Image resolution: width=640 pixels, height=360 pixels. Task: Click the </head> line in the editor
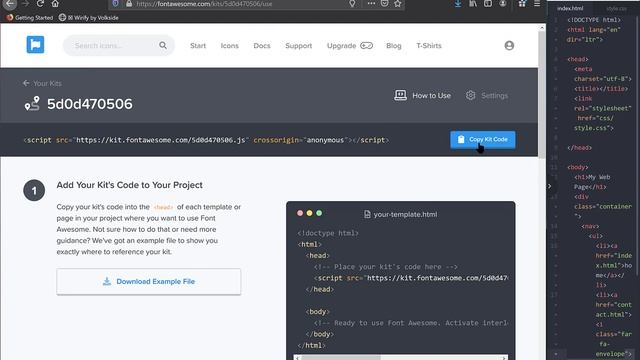579,148
